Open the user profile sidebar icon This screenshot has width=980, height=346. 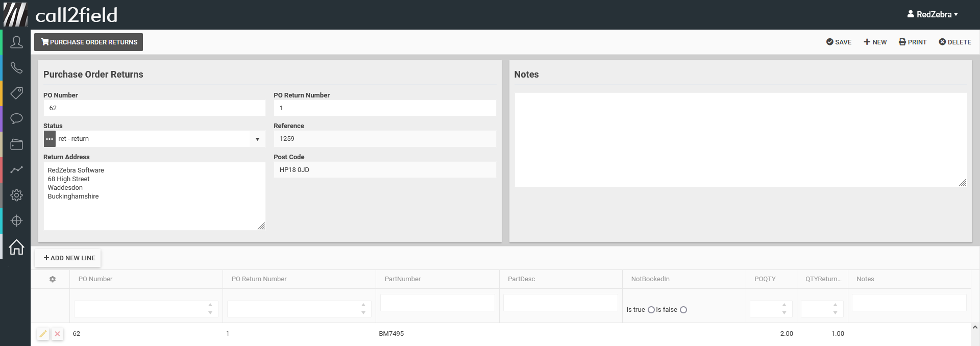pyautogui.click(x=16, y=42)
